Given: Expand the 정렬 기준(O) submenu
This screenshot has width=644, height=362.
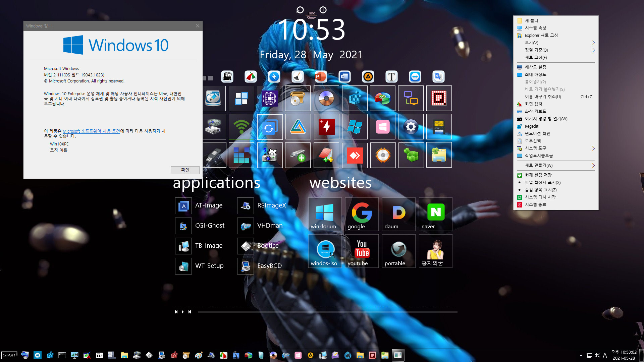Looking at the screenshot, I should tap(556, 50).
